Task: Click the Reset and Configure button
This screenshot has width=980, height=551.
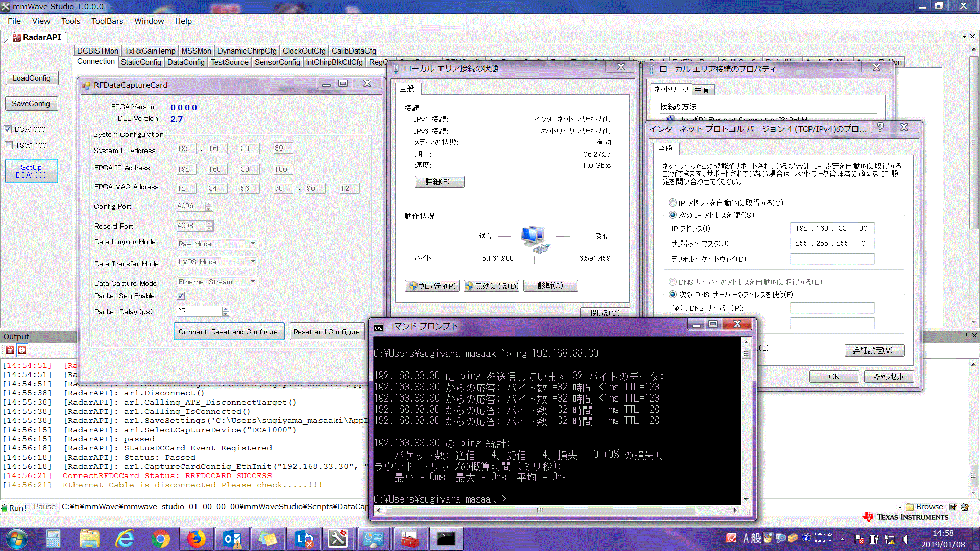Action: 327,332
